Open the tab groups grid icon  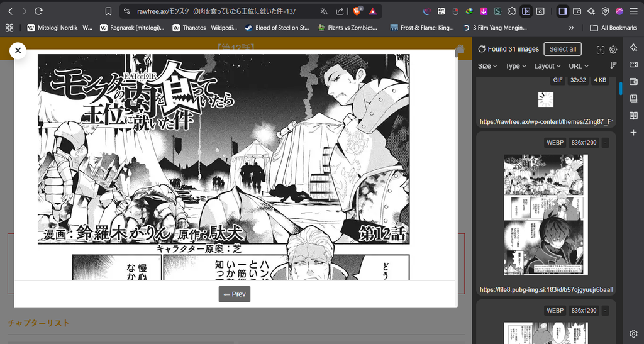click(9, 28)
